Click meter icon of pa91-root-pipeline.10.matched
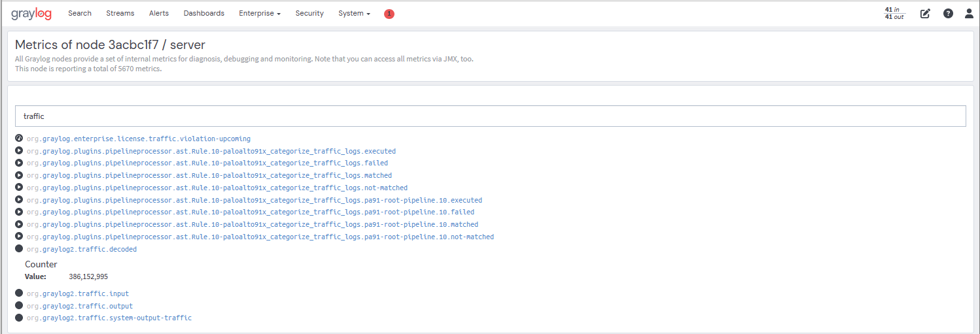The width and height of the screenshot is (980, 334). click(x=19, y=224)
